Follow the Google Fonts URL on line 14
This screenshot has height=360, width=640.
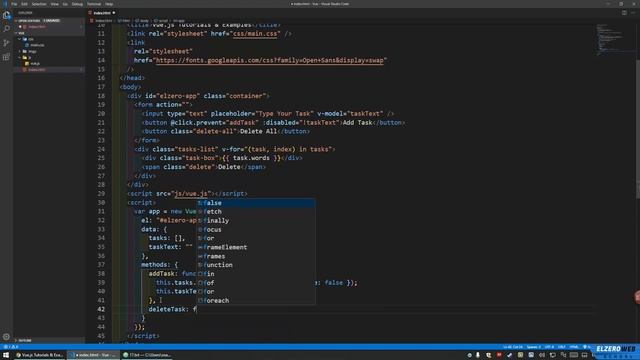269,60
